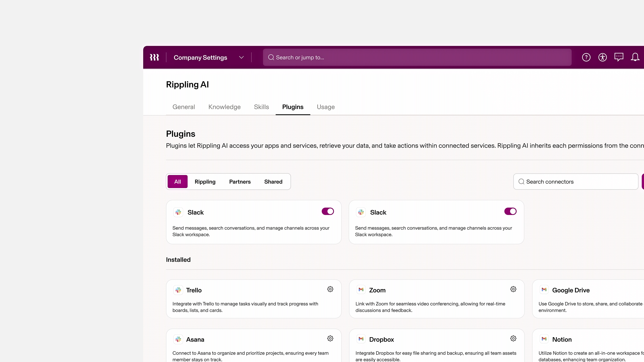
Task: Click the Rippling AI page title
Action: click(187, 85)
